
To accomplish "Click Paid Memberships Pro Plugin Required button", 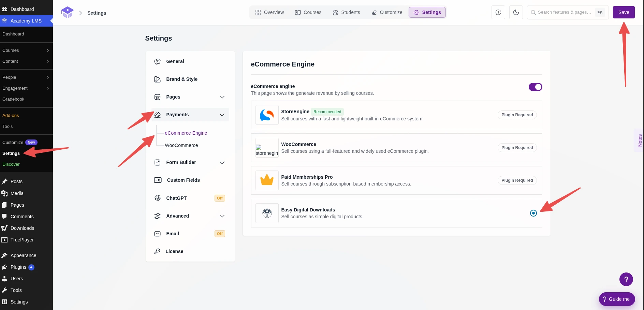I will [x=517, y=180].
